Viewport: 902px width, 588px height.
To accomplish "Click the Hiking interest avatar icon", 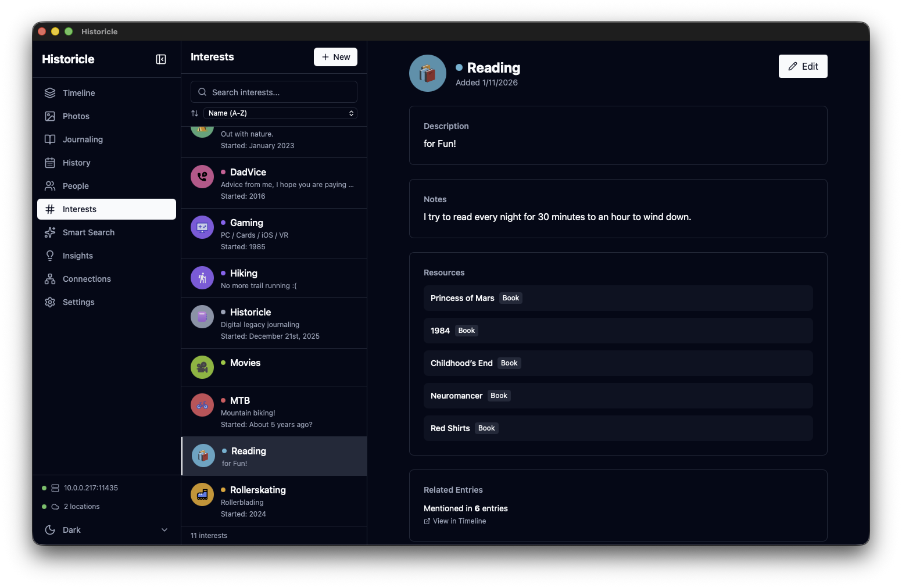I will [202, 278].
